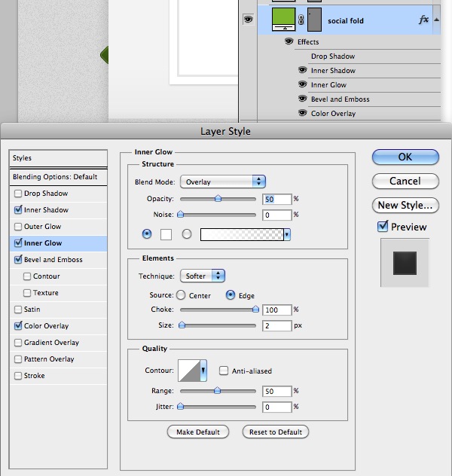This screenshot has width=452, height=476.
Task: Enable the Contour sub-option checkbox
Action: [x=27, y=276]
